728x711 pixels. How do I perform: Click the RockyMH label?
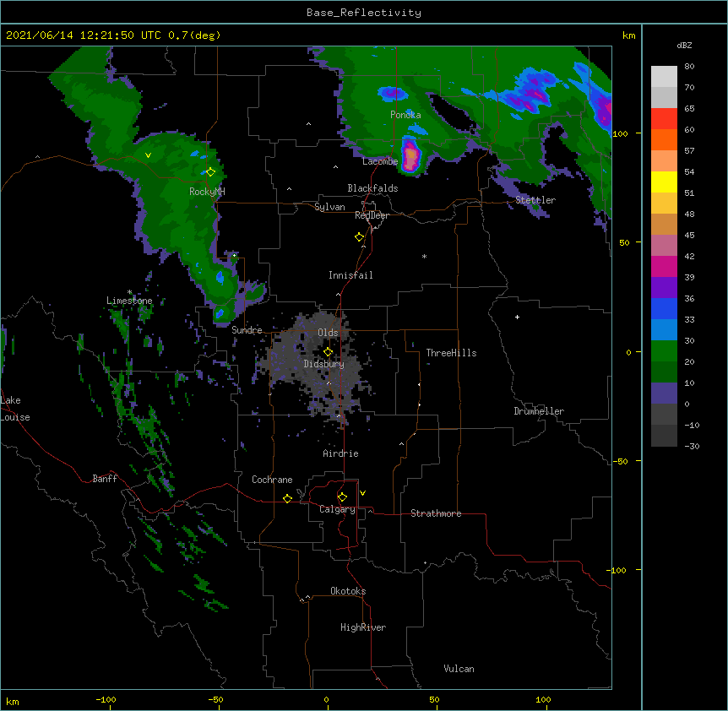[x=207, y=192]
